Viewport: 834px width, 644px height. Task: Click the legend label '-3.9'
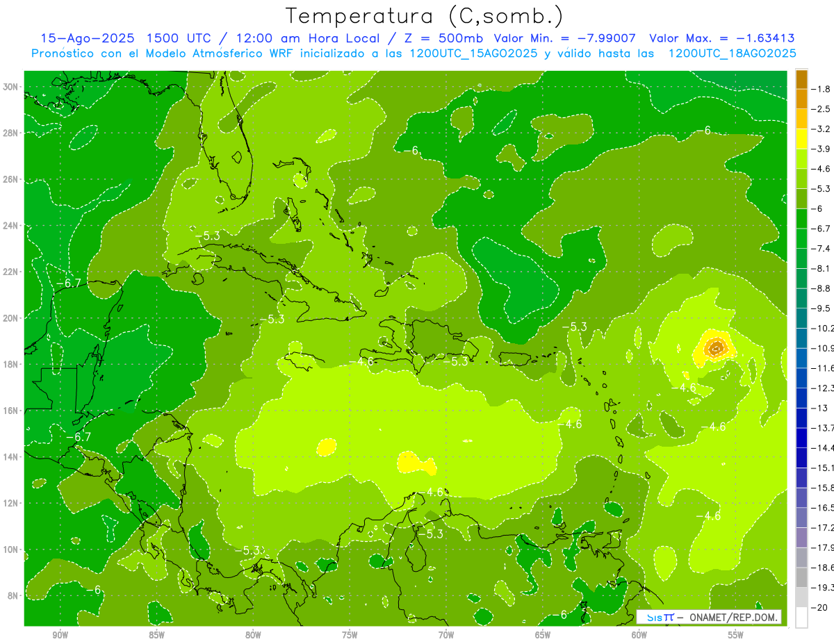821,149
